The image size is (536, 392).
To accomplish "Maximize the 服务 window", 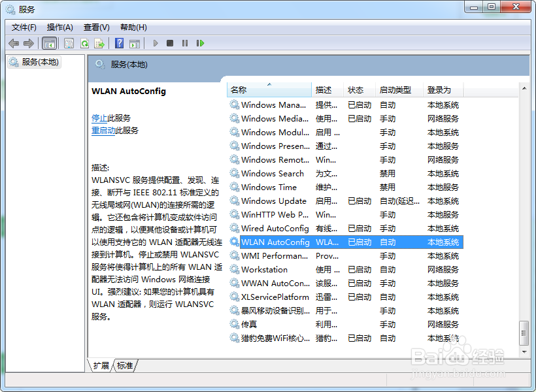I will click(492, 7).
